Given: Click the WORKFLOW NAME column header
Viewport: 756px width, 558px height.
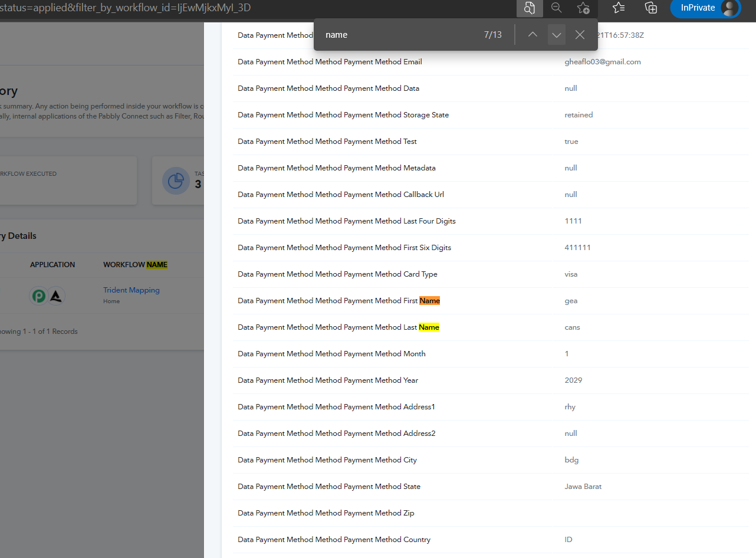Looking at the screenshot, I should (x=135, y=265).
